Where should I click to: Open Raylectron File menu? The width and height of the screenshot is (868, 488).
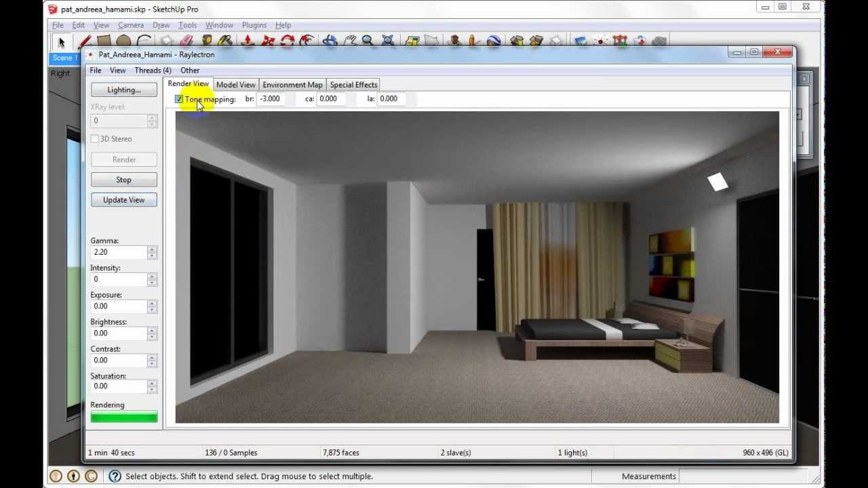click(x=96, y=70)
